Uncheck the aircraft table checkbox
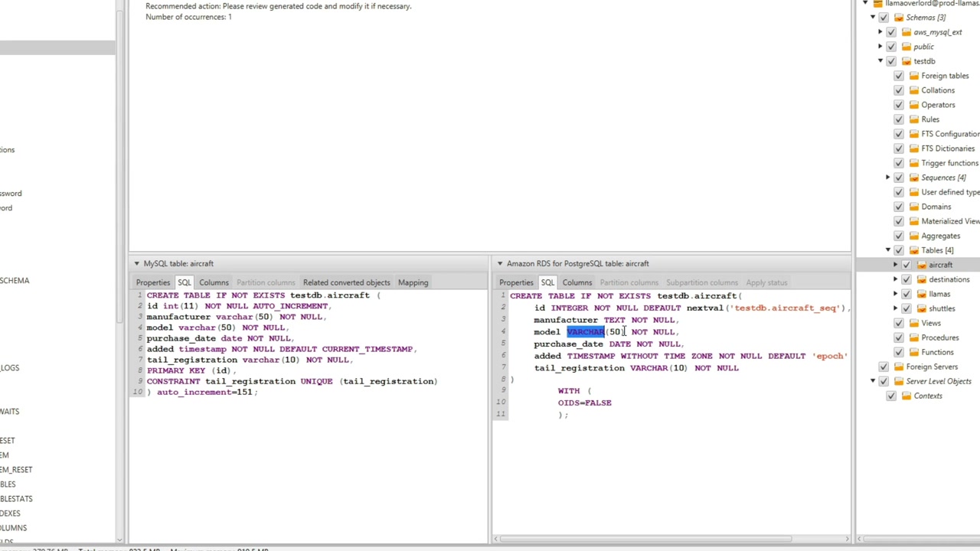 tap(906, 265)
